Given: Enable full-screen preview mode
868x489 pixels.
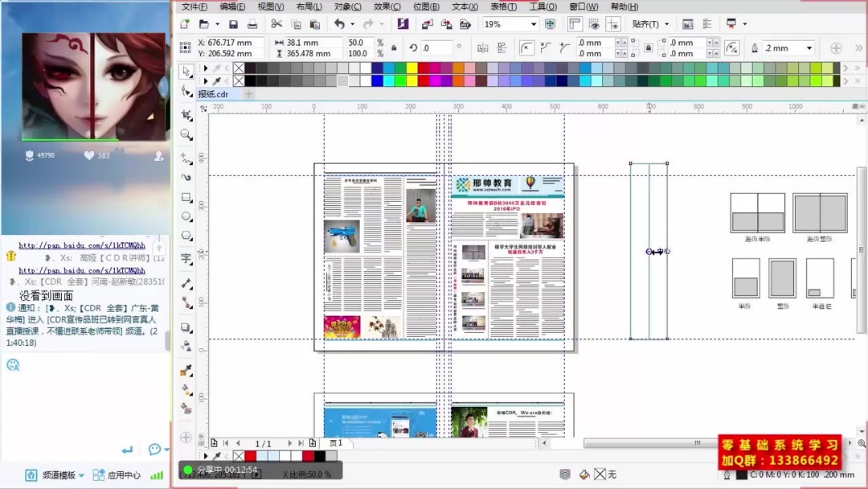Looking at the screenshot, I should pyautogui.click(x=550, y=25).
